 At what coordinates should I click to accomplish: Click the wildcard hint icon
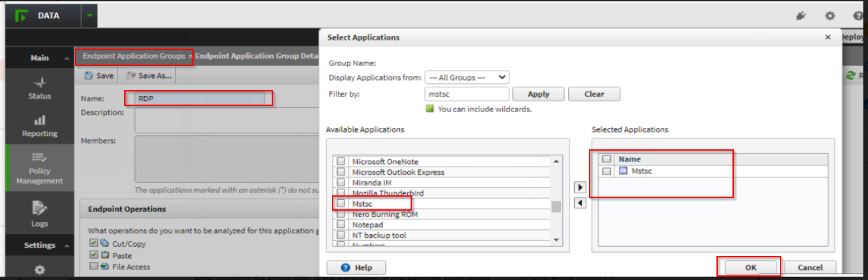click(431, 109)
